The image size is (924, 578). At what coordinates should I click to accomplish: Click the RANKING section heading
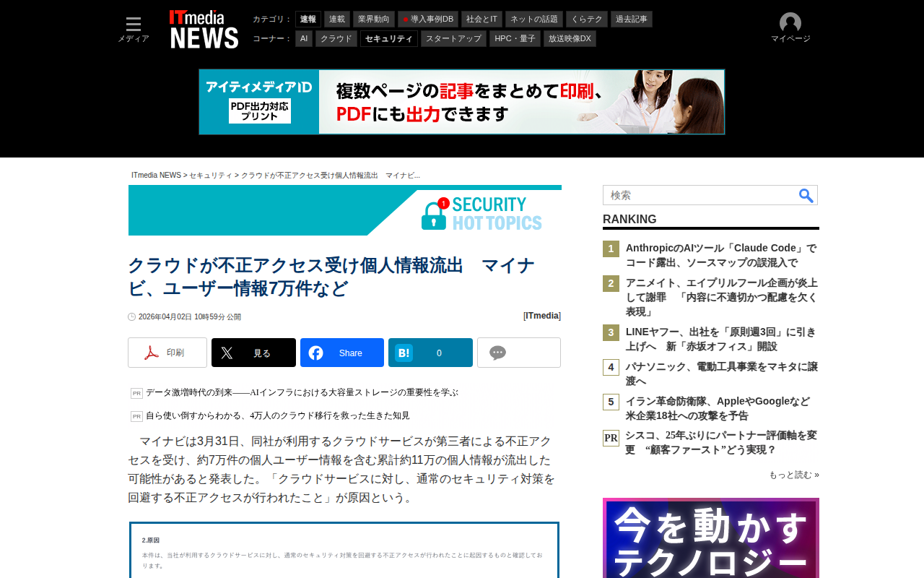(629, 220)
